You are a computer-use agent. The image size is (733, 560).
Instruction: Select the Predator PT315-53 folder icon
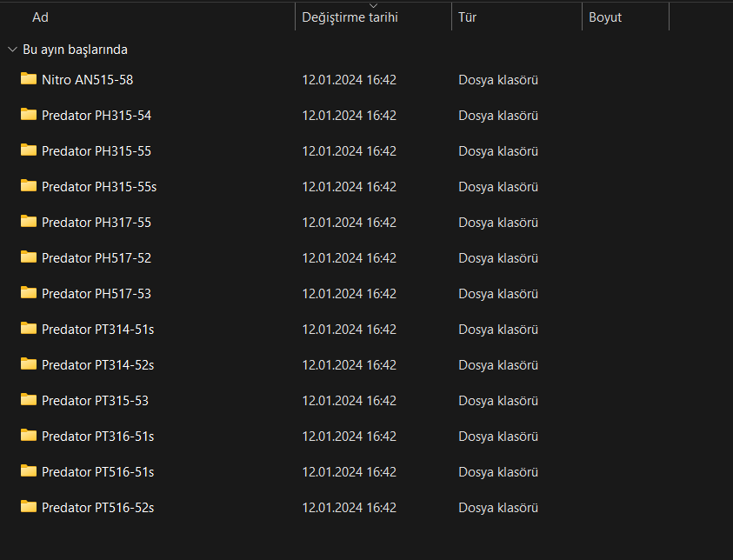click(29, 399)
